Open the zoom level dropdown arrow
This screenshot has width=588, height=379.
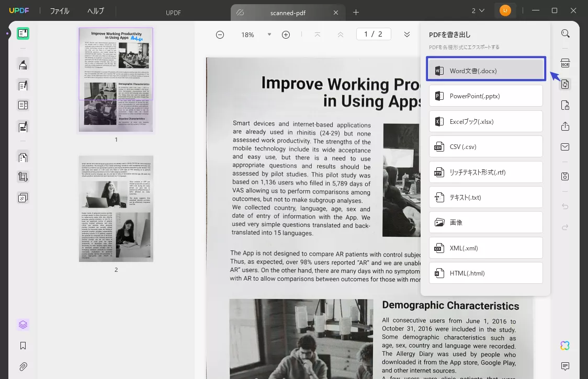point(269,35)
